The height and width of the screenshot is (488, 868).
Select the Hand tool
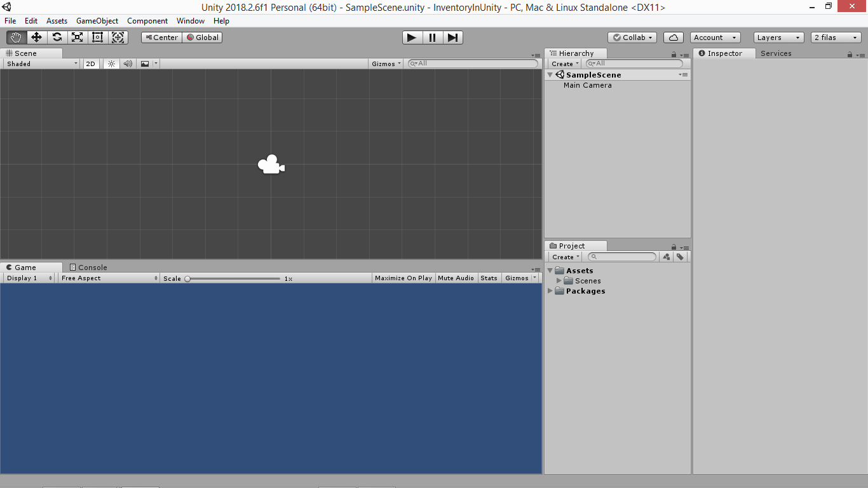pos(17,37)
